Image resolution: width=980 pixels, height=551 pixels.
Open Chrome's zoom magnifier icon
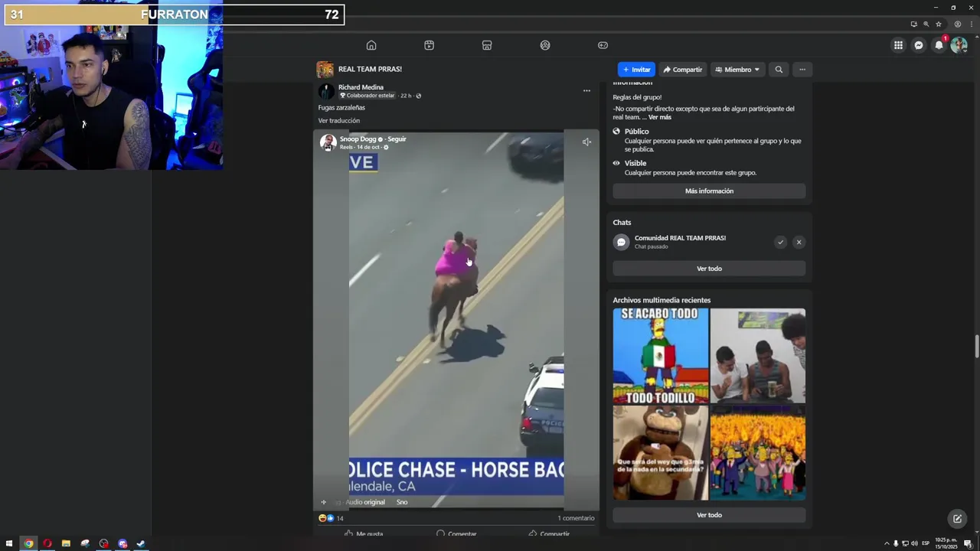[926, 24]
